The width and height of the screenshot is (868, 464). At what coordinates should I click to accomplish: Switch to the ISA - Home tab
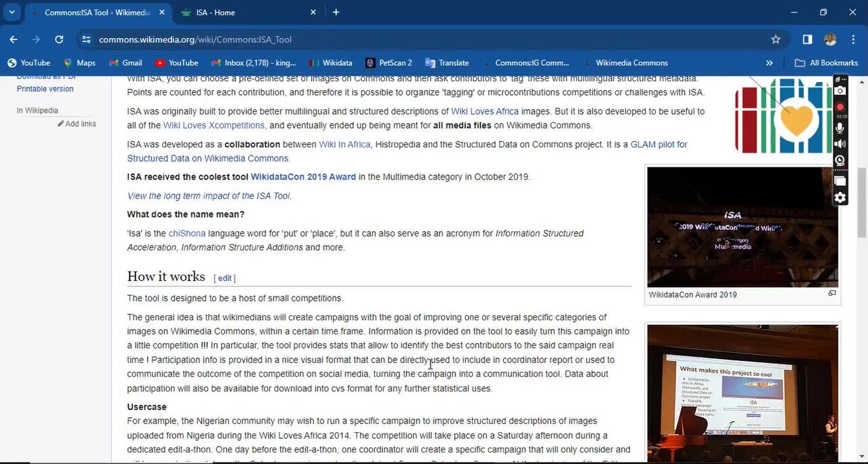248,12
